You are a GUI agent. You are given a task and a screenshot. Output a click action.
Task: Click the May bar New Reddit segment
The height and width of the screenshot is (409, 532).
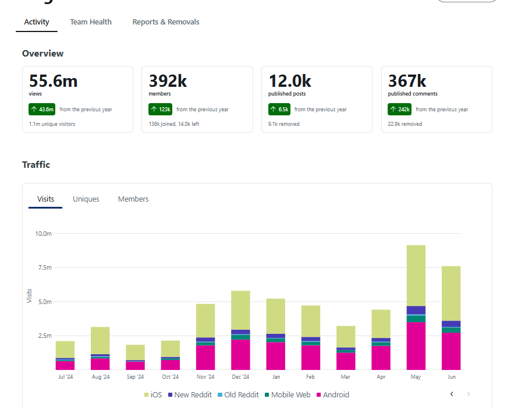[x=416, y=310]
